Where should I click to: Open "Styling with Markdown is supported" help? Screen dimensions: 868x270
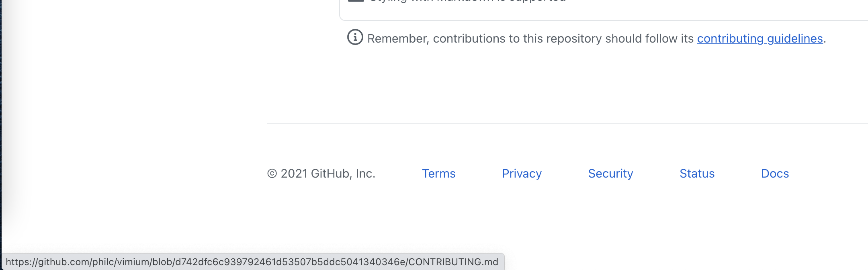click(466, 1)
